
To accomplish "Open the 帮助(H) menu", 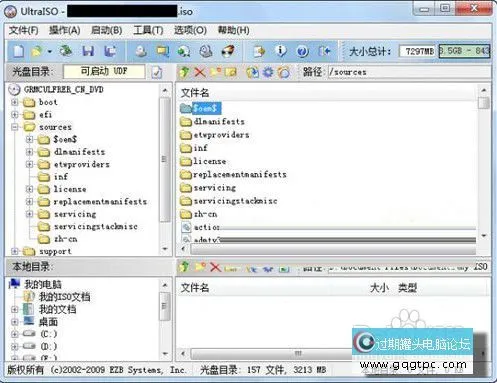I will coord(233,30).
